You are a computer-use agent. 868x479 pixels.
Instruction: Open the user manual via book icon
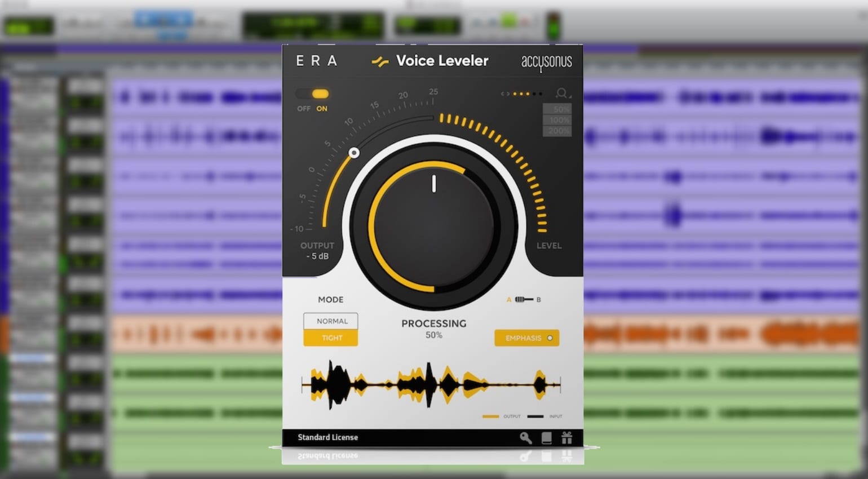click(546, 437)
